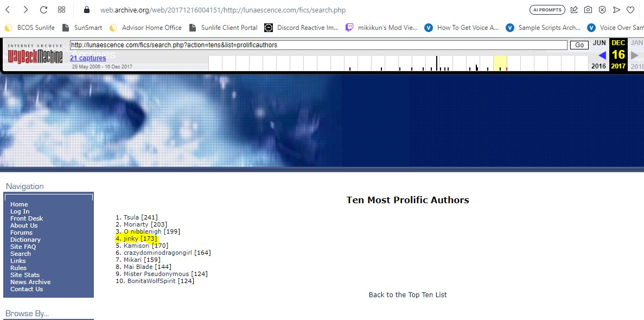Screen dimensions: 644x320
Task: Open the speed dial grid icon
Action: point(62,9)
